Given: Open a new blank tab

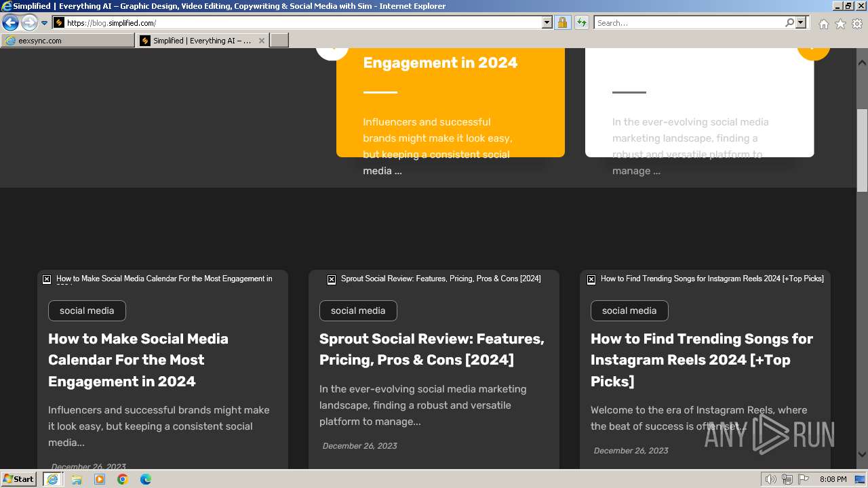Looking at the screenshot, I should [x=279, y=41].
